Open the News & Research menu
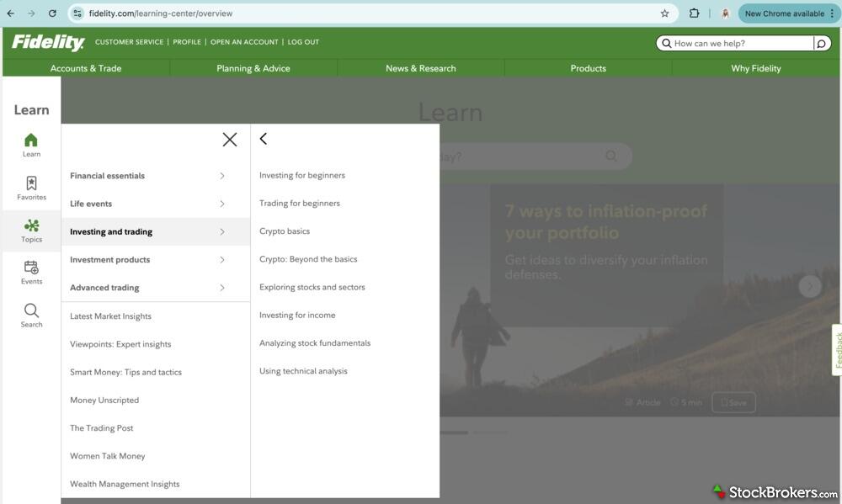This screenshot has width=842, height=504. pos(420,68)
